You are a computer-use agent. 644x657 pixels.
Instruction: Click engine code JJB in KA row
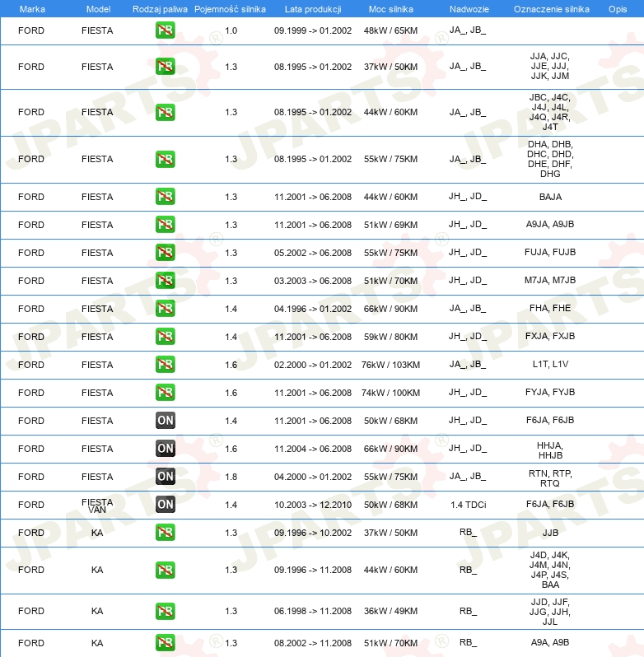(550, 533)
